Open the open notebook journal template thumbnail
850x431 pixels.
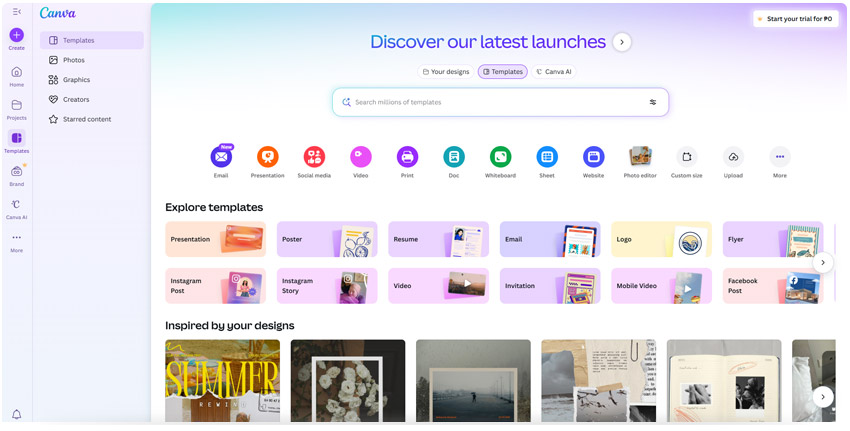click(x=724, y=381)
